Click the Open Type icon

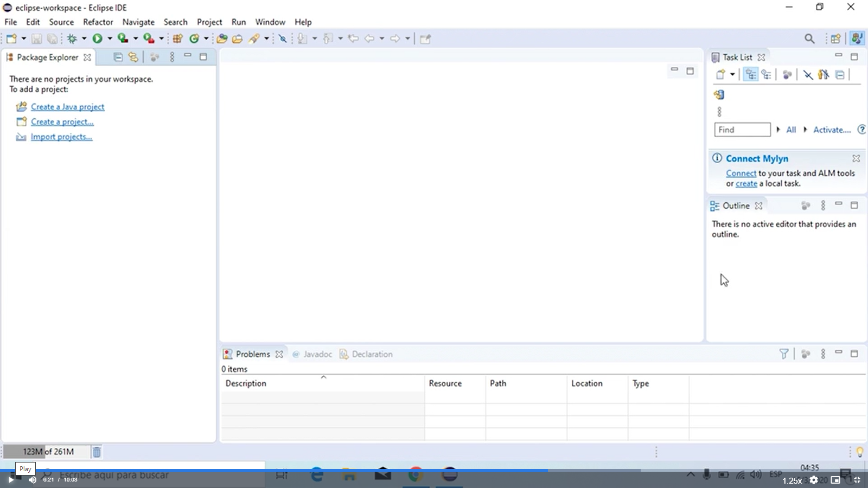(x=222, y=38)
